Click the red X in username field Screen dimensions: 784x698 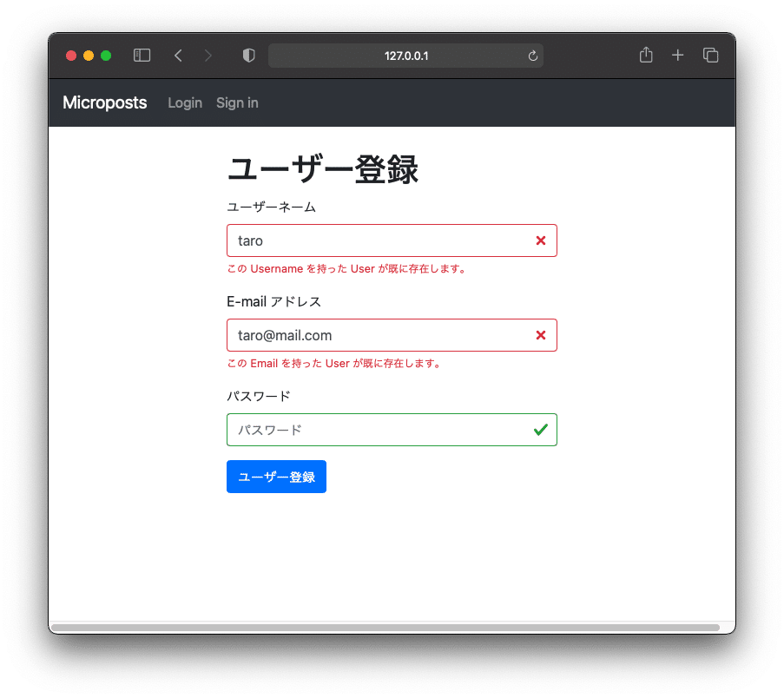click(x=541, y=240)
